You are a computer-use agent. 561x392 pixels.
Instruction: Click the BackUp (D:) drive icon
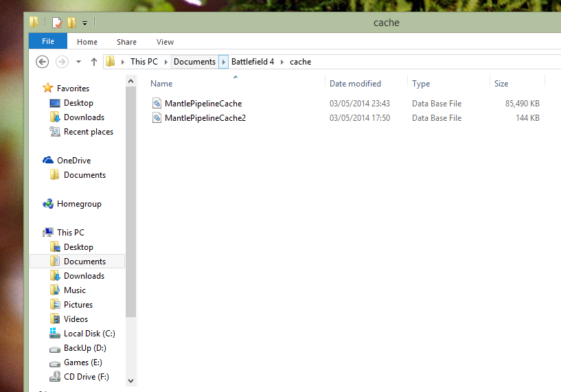[x=55, y=349]
